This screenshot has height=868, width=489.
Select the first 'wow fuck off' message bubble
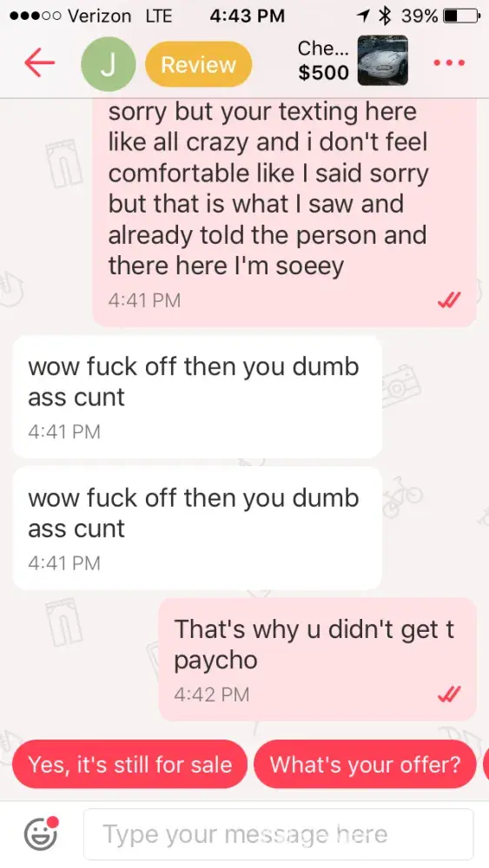197,397
